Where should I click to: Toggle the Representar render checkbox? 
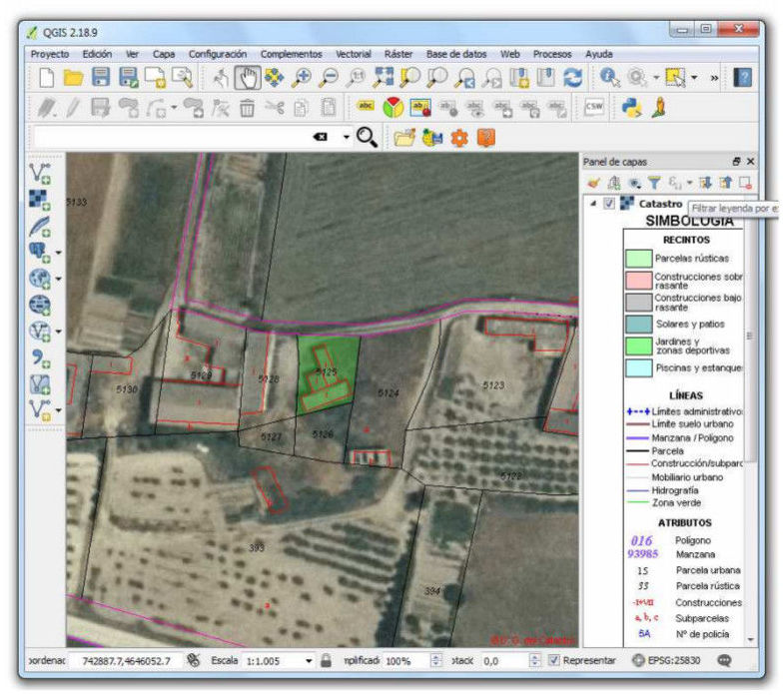click(553, 660)
